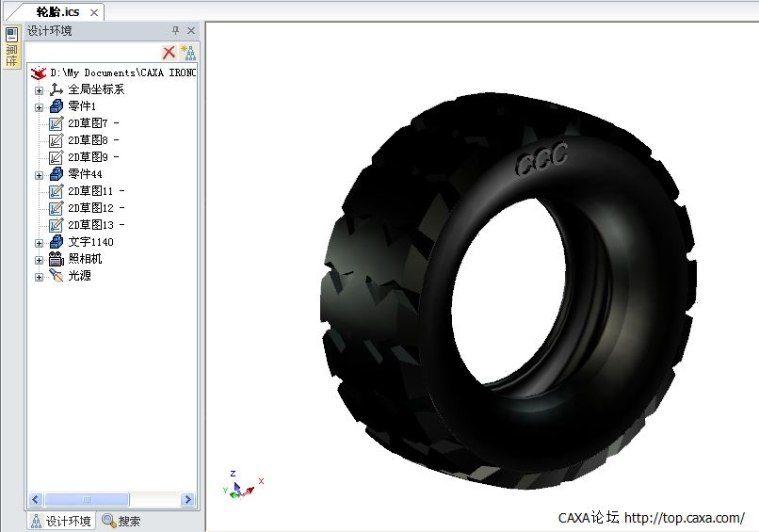Select 2D草图7 tree item
The height and width of the screenshot is (532, 759).
[93, 123]
